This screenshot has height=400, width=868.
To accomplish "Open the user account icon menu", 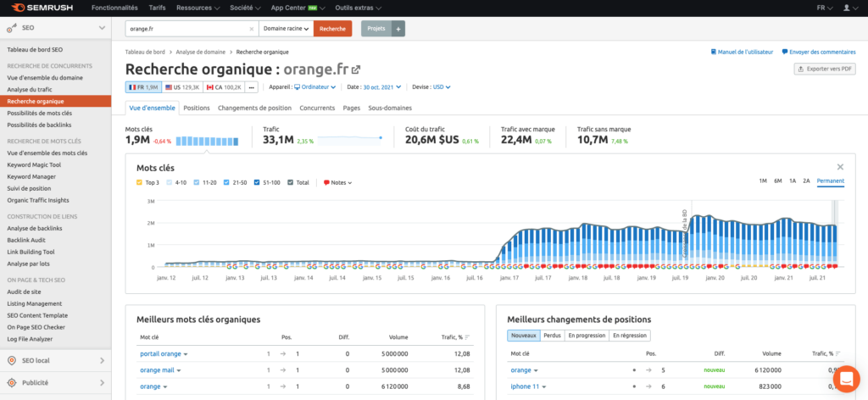I will pyautogui.click(x=849, y=8).
